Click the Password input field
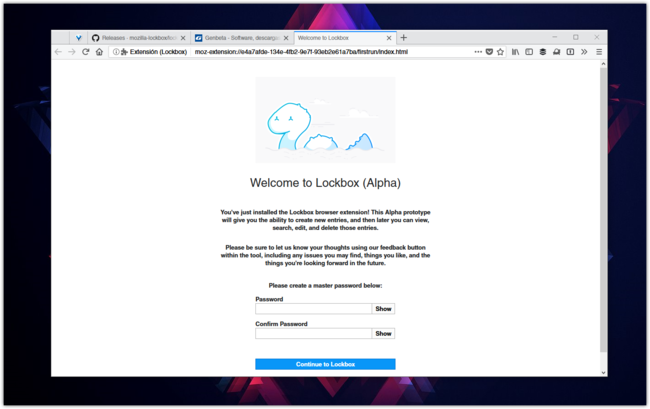 (313, 309)
